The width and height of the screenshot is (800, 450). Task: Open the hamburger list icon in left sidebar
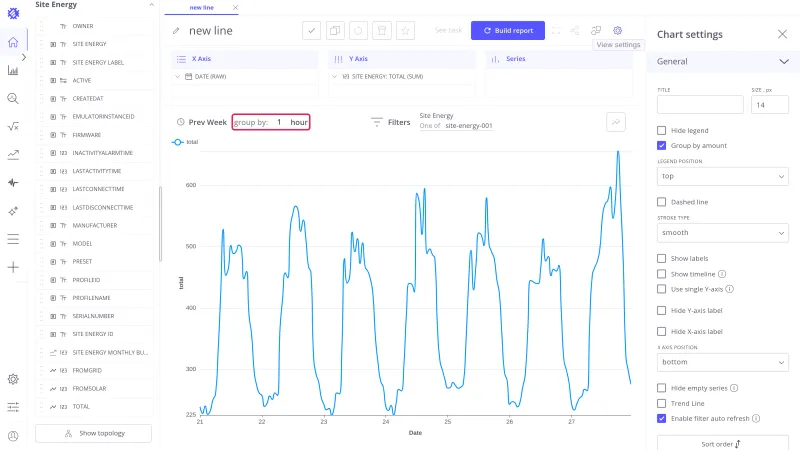point(13,239)
